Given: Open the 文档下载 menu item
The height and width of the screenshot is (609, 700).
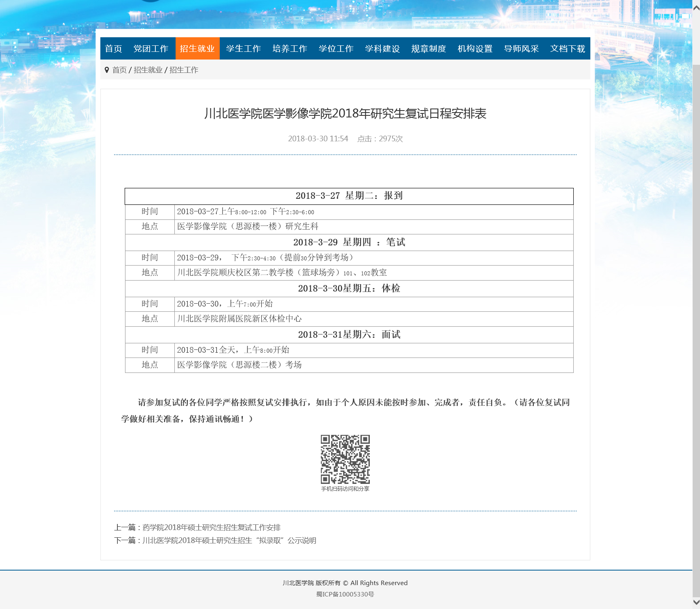Looking at the screenshot, I should [568, 49].
